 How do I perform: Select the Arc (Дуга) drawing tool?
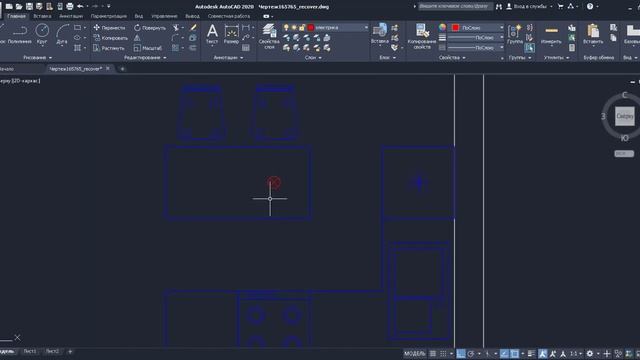(x=62, y=33)
